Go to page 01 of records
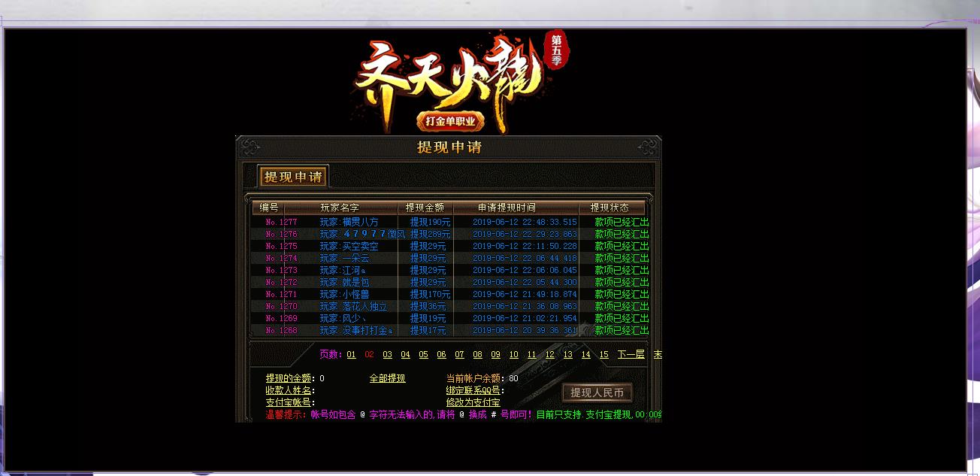The image size is (980, 476). click(x=351, y=355)
